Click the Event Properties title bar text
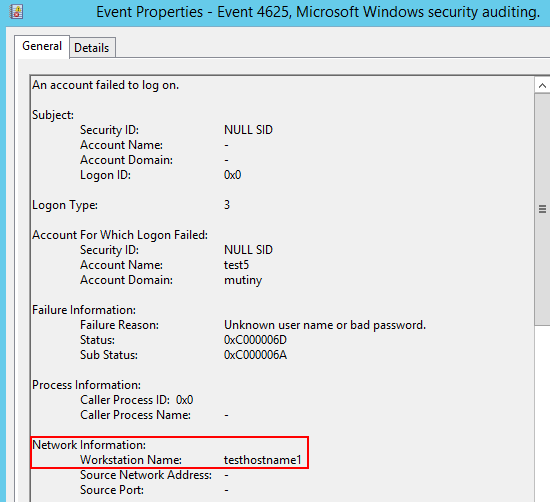This screenshot has height=502, width=550. pos(318,12)
